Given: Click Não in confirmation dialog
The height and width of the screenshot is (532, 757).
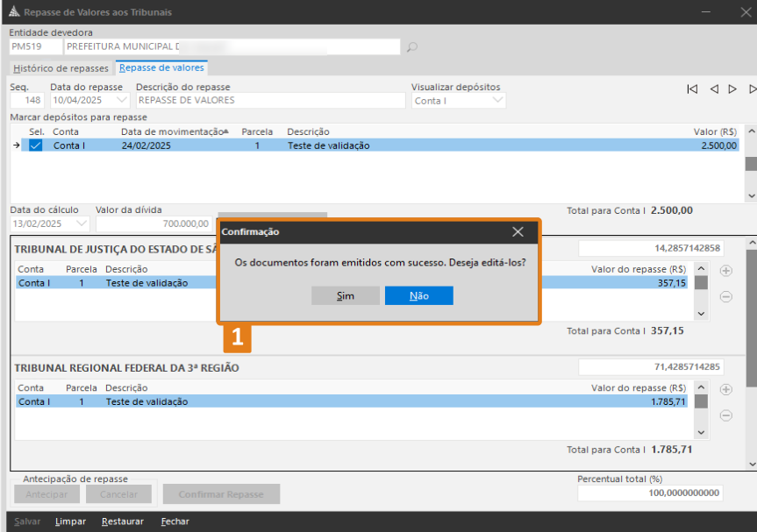Looking at the screenshot, I should (x=419, y=295).
